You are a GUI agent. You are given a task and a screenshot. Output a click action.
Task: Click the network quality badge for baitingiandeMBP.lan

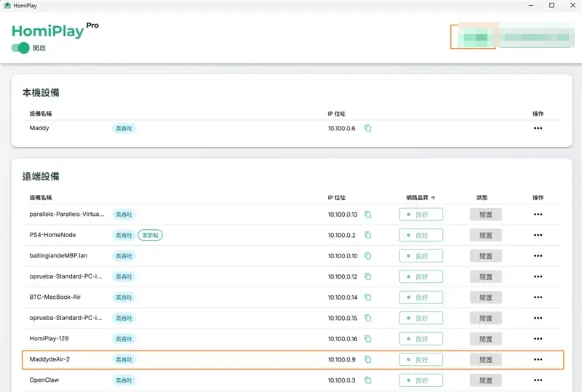[x=421, y=256]
